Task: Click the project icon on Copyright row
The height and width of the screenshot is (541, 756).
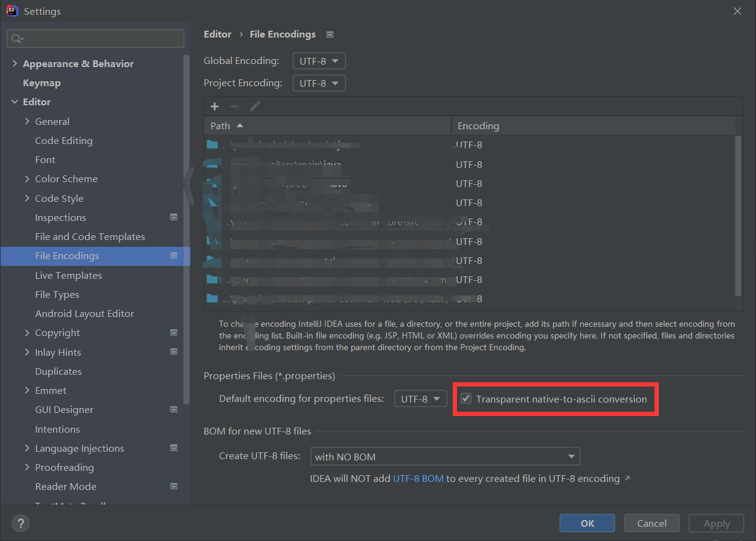Action: [173, 332]
